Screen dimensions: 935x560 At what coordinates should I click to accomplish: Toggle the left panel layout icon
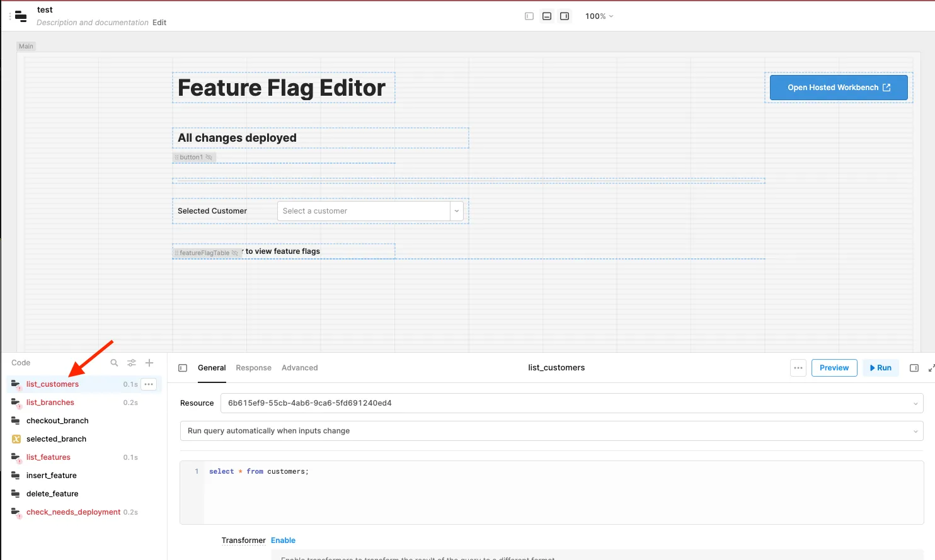point(529,16)
